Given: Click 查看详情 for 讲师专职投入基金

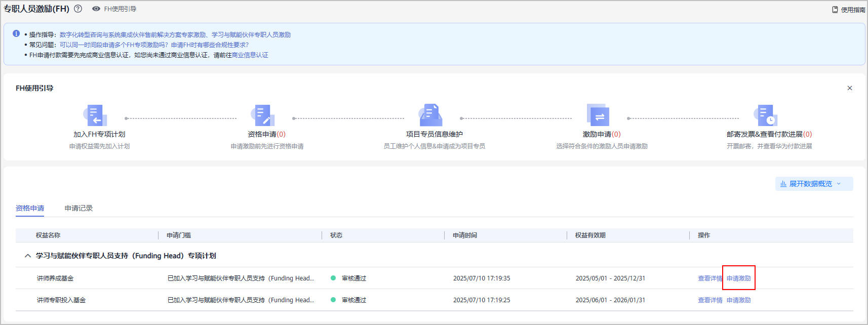Looking at the screenshot, I should pyautogui.click(x=710, y=300).
